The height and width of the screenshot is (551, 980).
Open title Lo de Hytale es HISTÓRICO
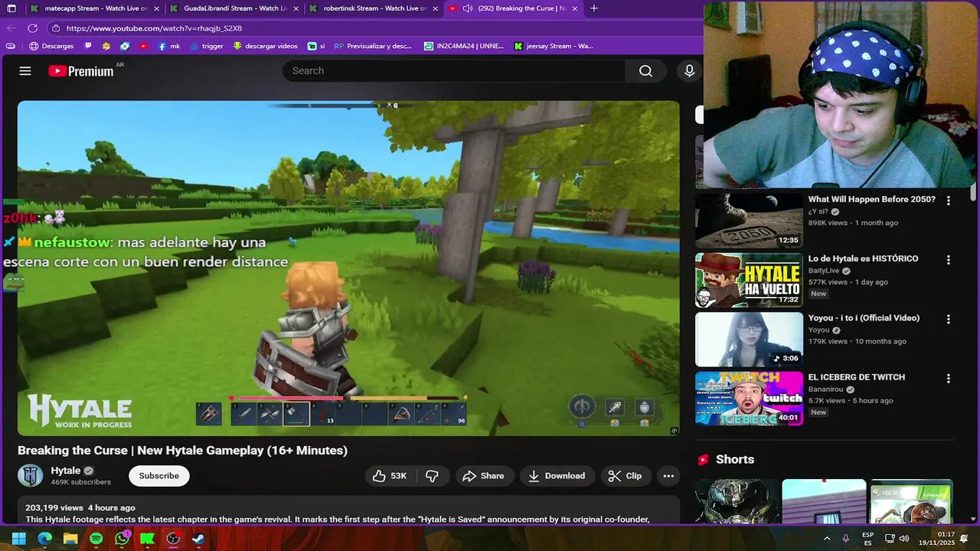point(863,259)
